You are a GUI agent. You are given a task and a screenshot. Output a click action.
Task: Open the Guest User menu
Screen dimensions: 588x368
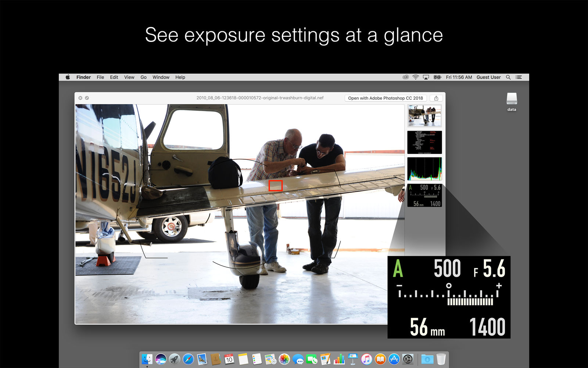pyautogui.click(x=488, y=77)
